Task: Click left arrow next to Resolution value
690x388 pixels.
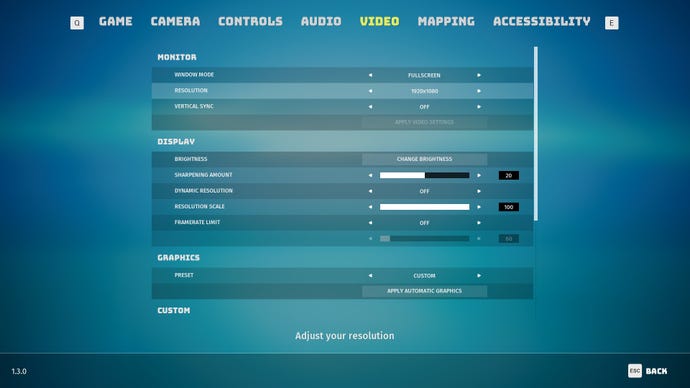Action: click(x=370, y=91)
